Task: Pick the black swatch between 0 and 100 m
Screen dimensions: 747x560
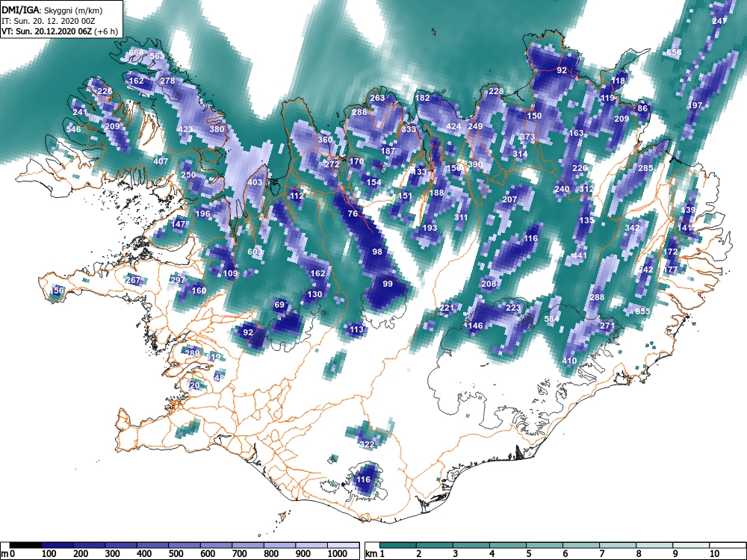Action: coord(25,545)
